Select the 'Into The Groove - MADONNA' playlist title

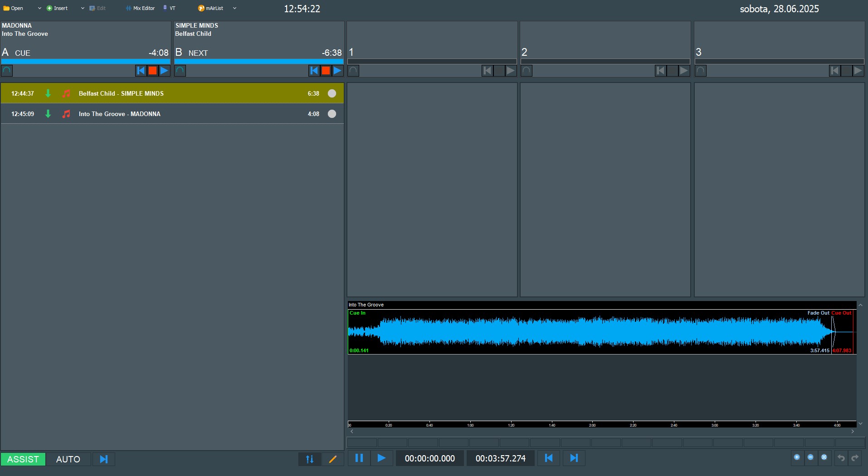click(x=120, y=114)
